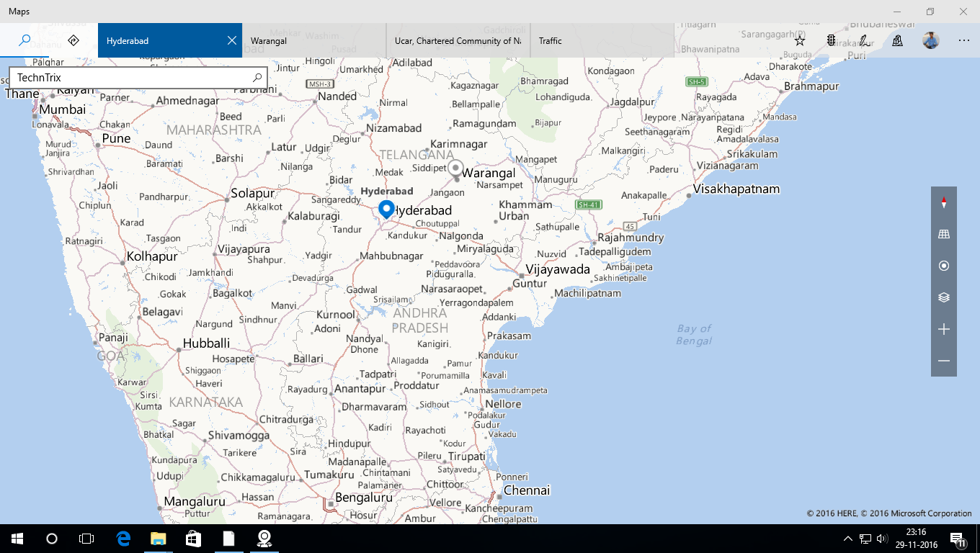
Task: Click the blue Hyderabad location pin
Action: pos(387,210)
